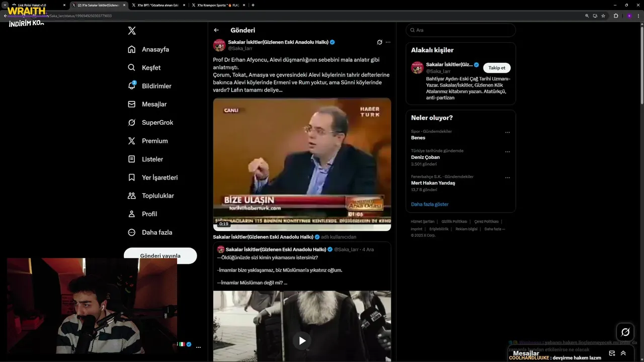Image resolution: width=644 pixels, height=362 pixels.
Task: Expand the Daha fazla sidebar menu
Action: pyautogui.click(x=150, y=232)
